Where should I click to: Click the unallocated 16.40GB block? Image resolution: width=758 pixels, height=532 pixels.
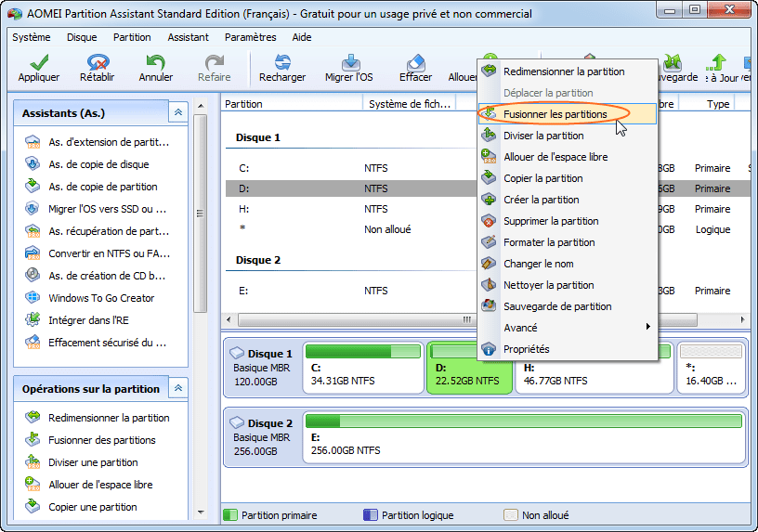click(x=712, y=368)
